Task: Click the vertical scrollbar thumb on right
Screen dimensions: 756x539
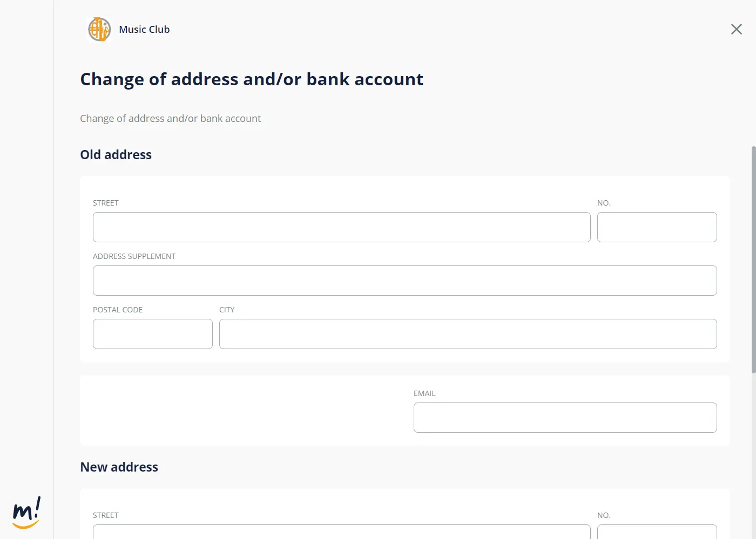Action: [754, 259]
